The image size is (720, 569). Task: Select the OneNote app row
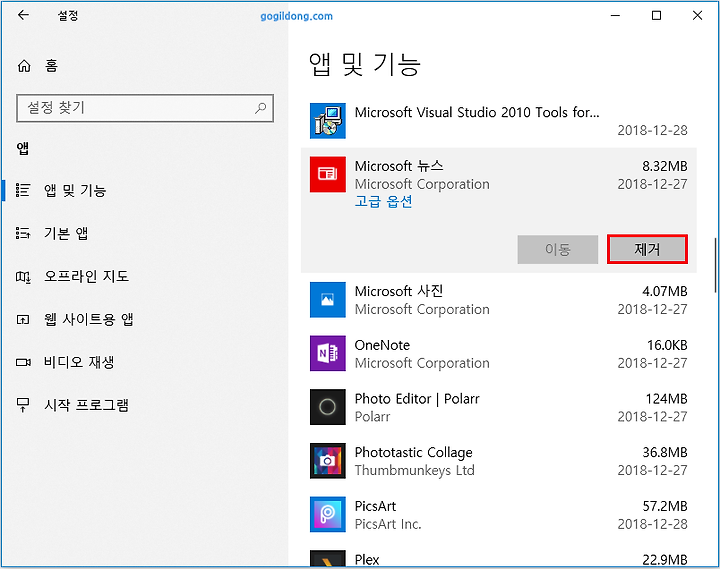pyautogui.click(x=499, y=354)
